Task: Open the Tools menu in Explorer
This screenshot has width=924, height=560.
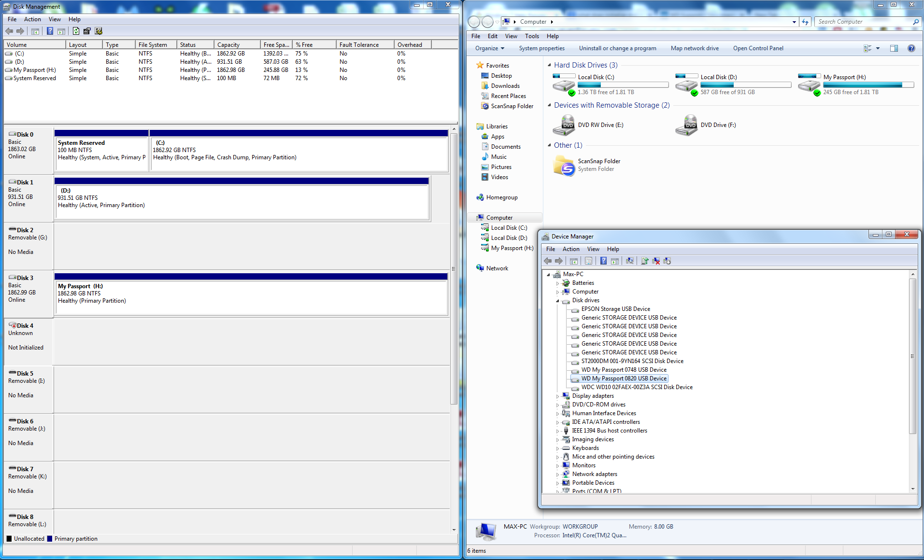Action: 532,36
